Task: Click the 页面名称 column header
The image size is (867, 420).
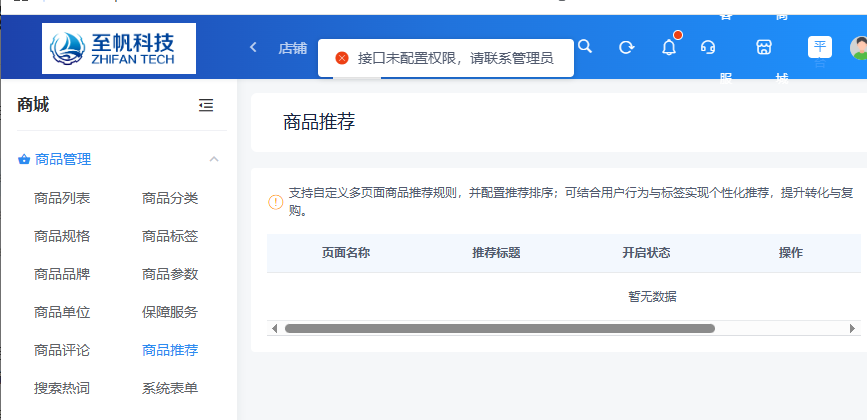Action: coord(346,253)
